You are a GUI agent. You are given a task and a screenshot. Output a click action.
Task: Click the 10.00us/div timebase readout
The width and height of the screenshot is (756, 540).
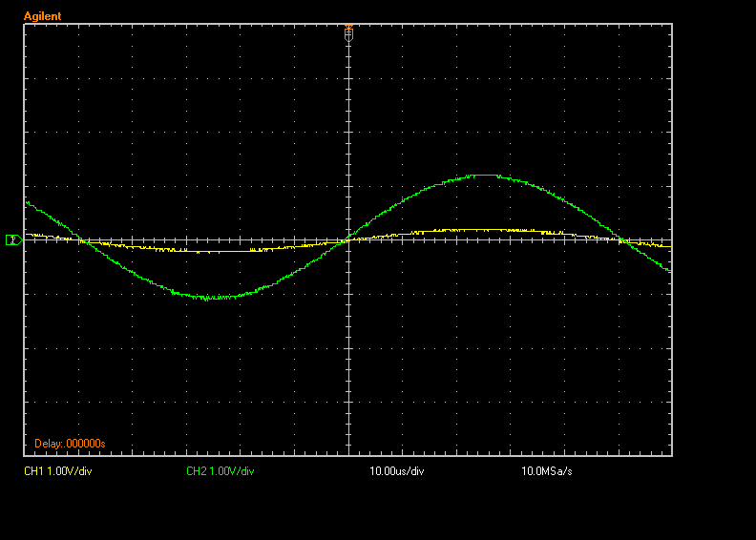[x=397, y=471]
